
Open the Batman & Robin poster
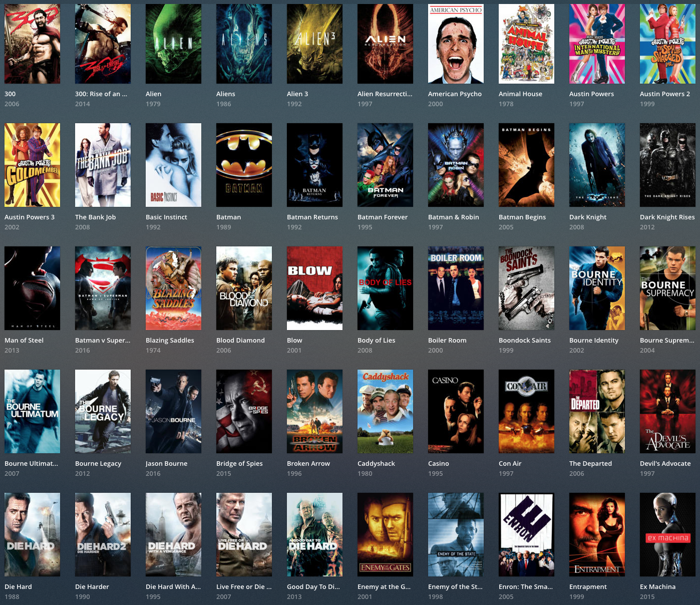click(x=456, y=165)
